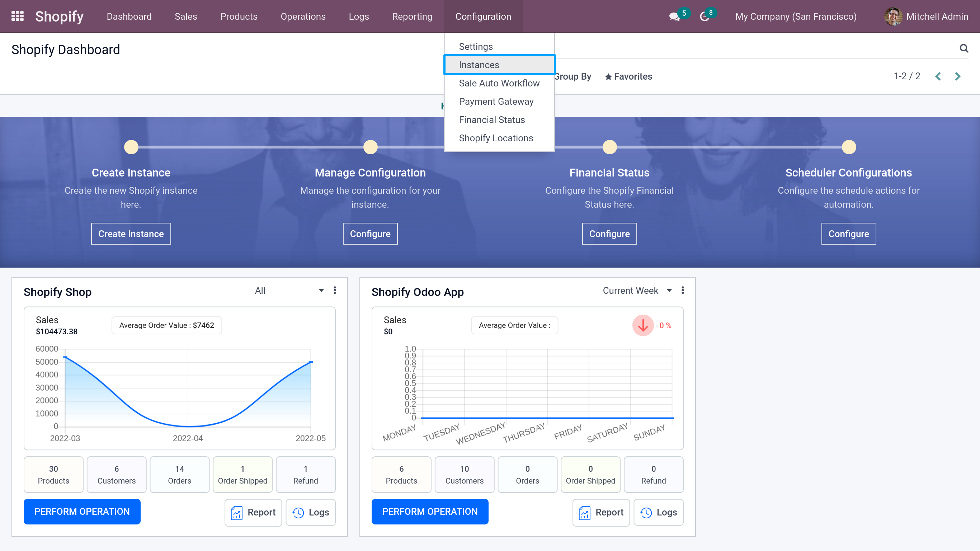Open Shopify Odoo App card kebab menu
The image size is (980, 551).
point(683,291)
